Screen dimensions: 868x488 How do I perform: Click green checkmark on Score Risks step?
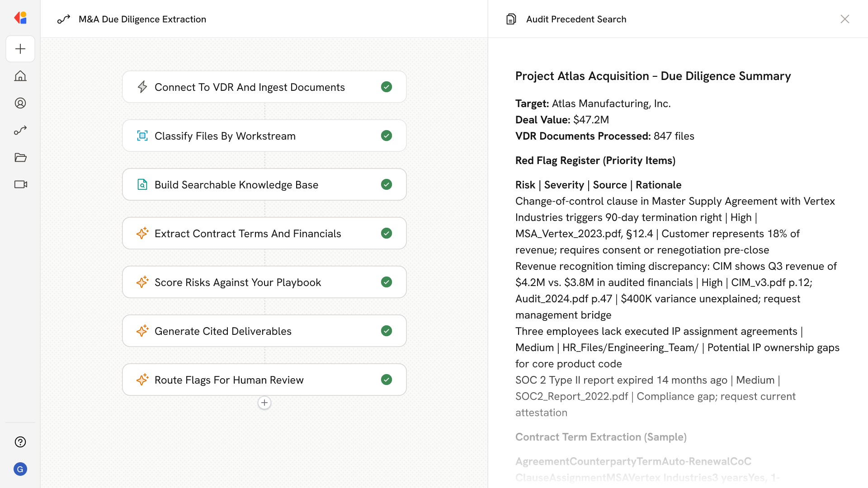point(386,282)
